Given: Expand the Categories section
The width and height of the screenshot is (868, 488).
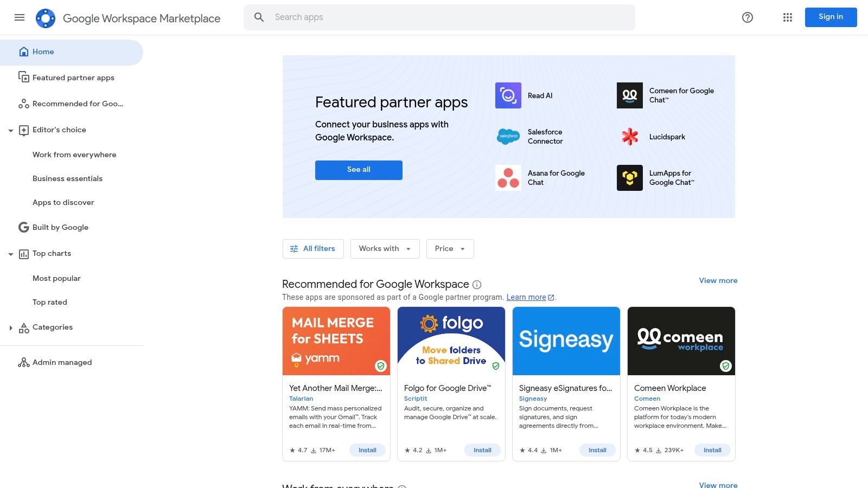Looking at the screenshot, I should pos(11,327).
